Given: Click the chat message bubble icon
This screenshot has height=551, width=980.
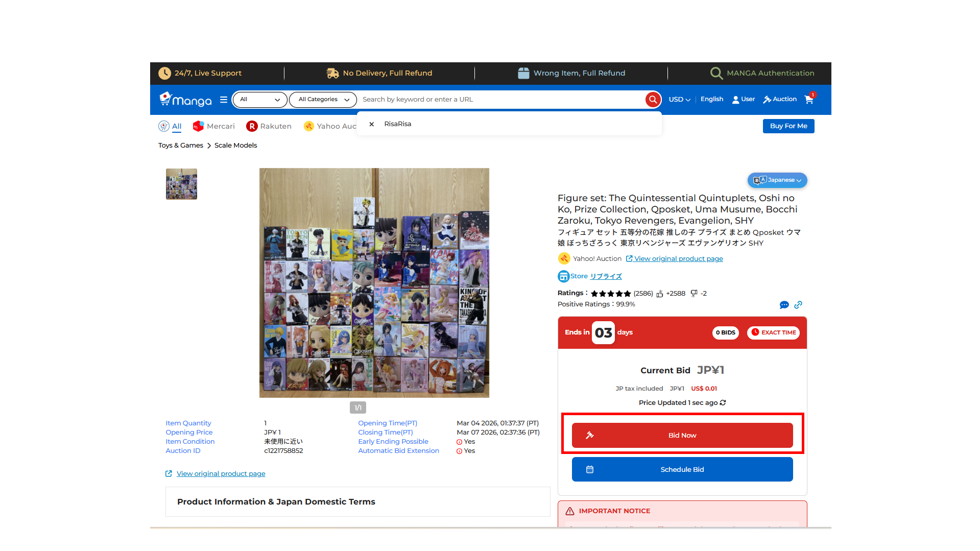Looking at the screenshot, I should [784, 305].
